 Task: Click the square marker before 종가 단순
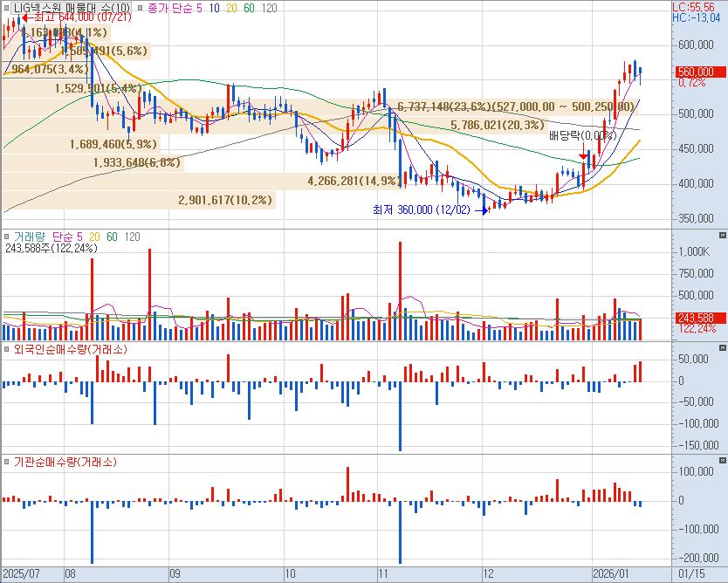coord(142,8)
